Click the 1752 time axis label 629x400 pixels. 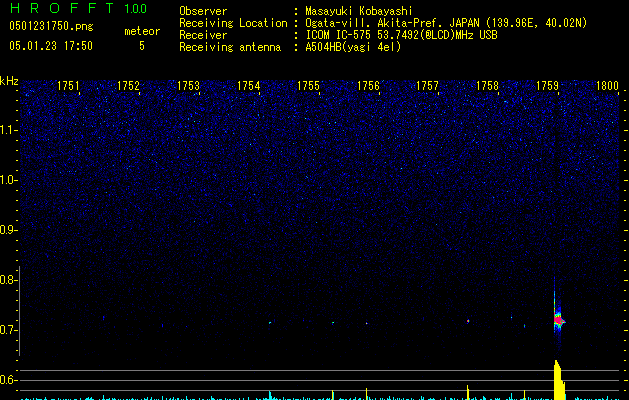point(128,85)
